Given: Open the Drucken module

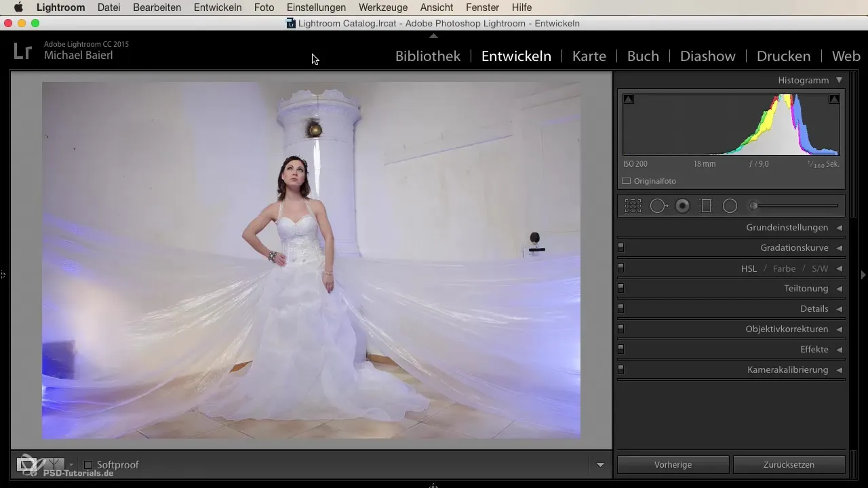Looking at the screenshot, I should (x=784, y=56).
